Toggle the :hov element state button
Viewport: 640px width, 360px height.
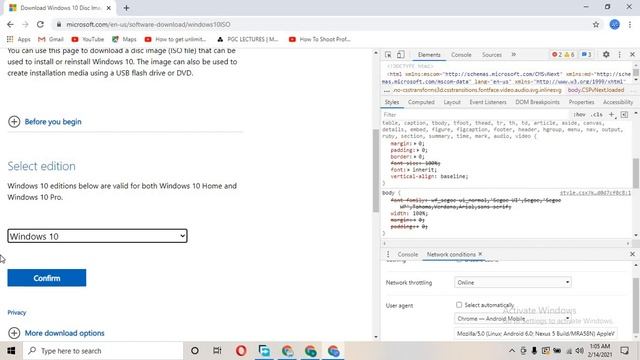579,115
